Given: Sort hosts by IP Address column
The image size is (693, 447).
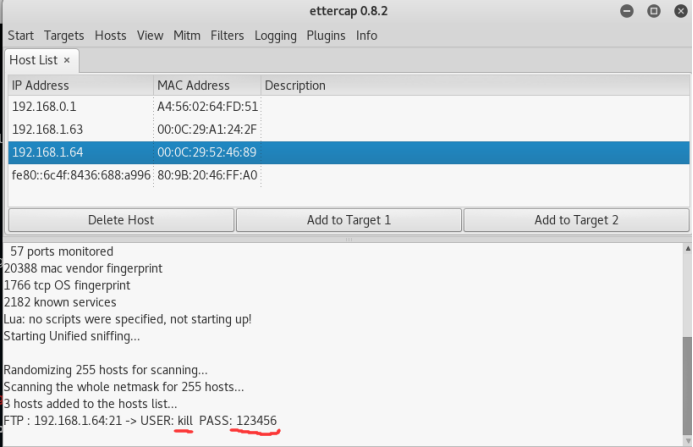Looking at the screenshot, I should [80, 86].
